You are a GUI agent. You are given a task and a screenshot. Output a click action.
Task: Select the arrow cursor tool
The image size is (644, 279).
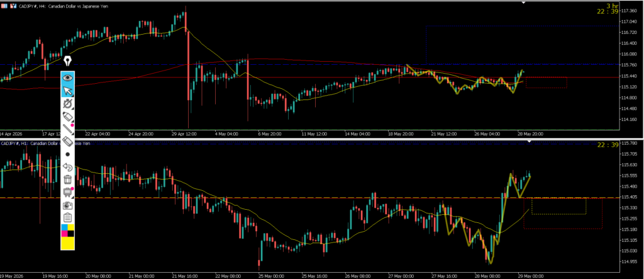click(68, 91)
